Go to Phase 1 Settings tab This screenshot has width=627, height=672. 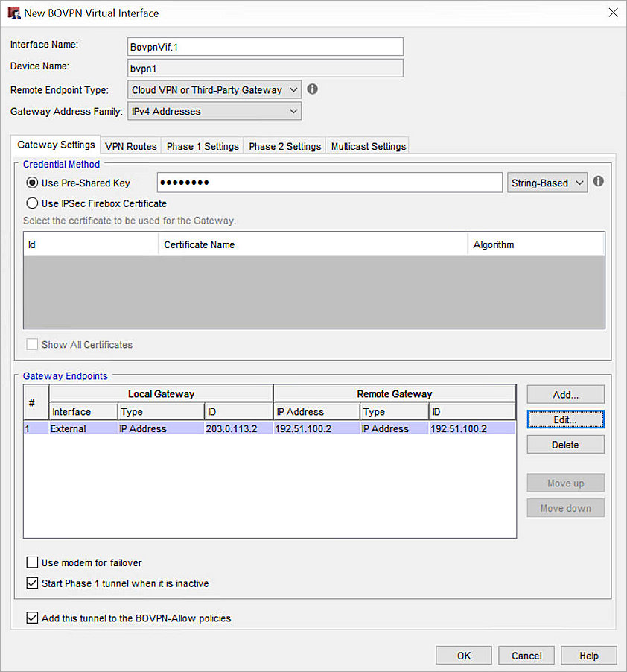(203, 146)
